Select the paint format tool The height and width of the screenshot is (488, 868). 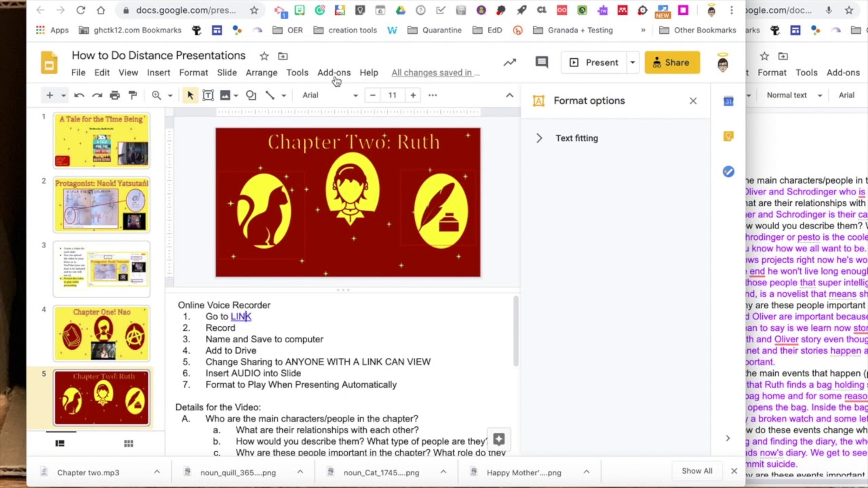coord(132,96)
